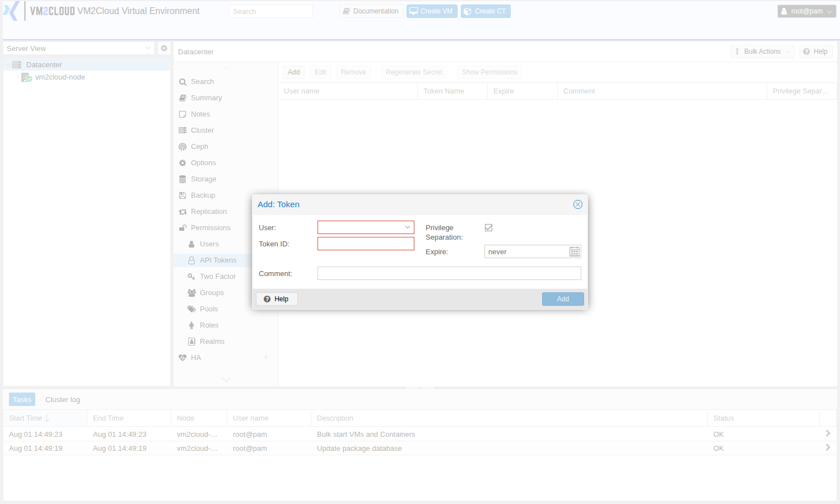Select the Tasks tab

(22, 400)
